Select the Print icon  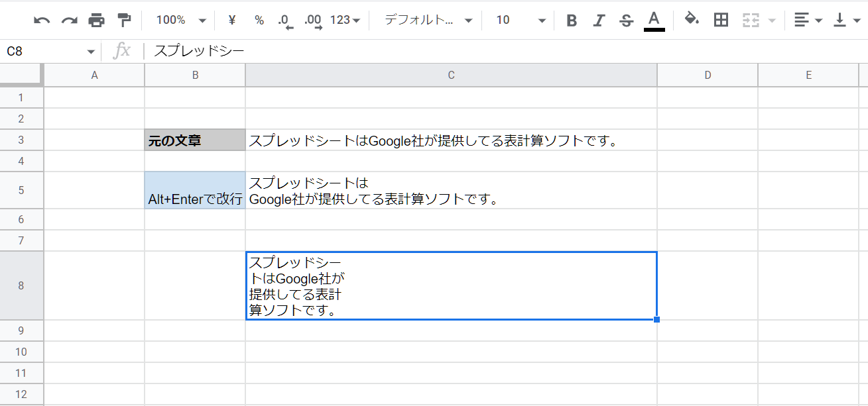(97, 21)
